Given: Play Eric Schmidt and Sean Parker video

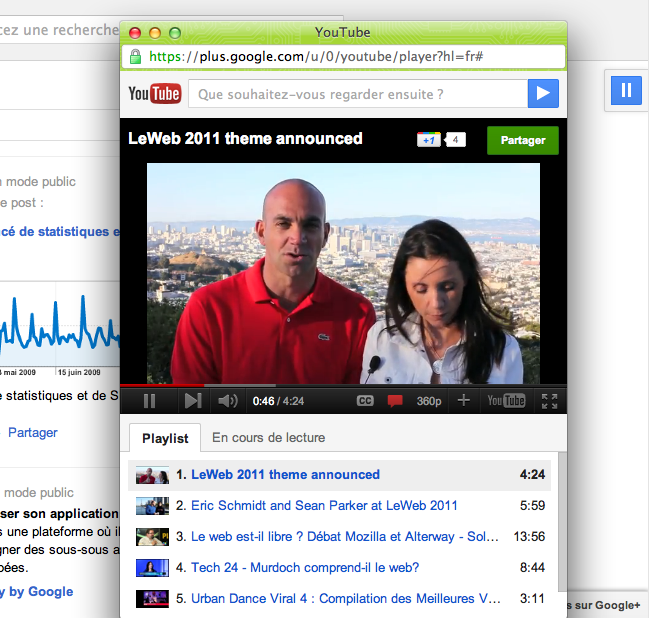Looking at the screenshot, I should (324, 506).
